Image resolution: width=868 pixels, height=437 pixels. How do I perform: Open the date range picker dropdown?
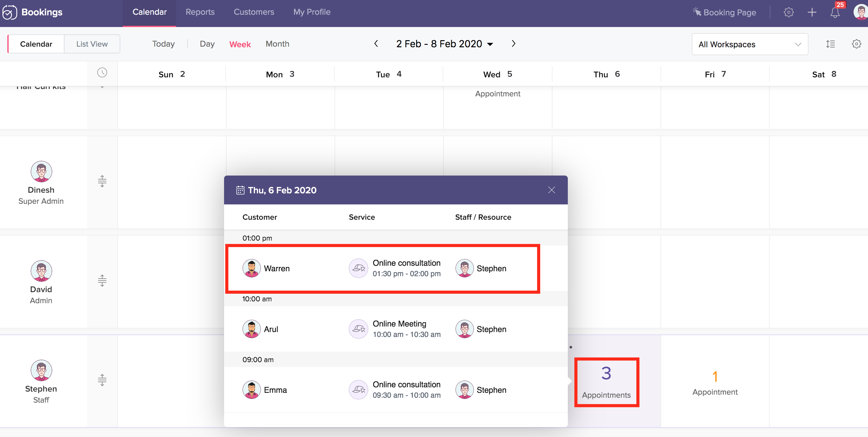click(444, 44)
